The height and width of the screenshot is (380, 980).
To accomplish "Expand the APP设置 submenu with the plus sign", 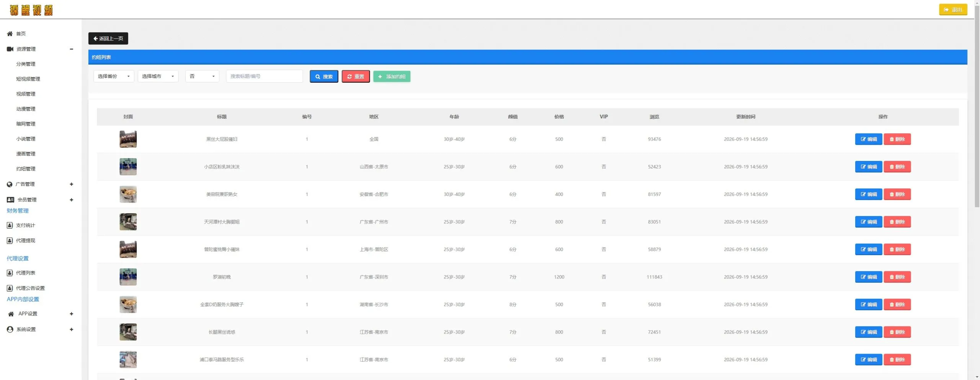I will point(72,314).
